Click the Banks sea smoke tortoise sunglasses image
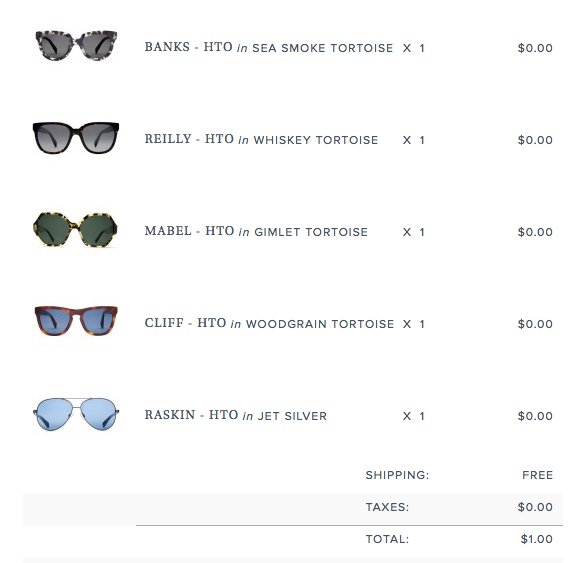 76,45
